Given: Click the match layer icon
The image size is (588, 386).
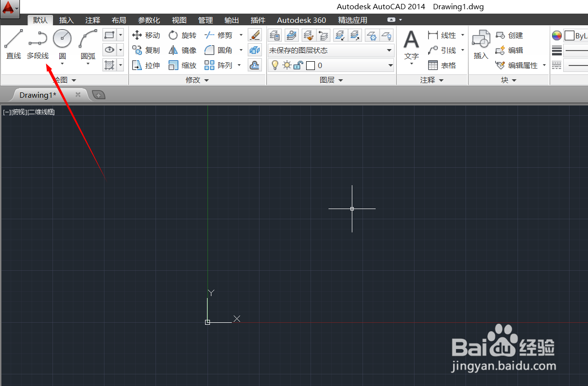Looking at the screenshot, I should tap(308, 35).
